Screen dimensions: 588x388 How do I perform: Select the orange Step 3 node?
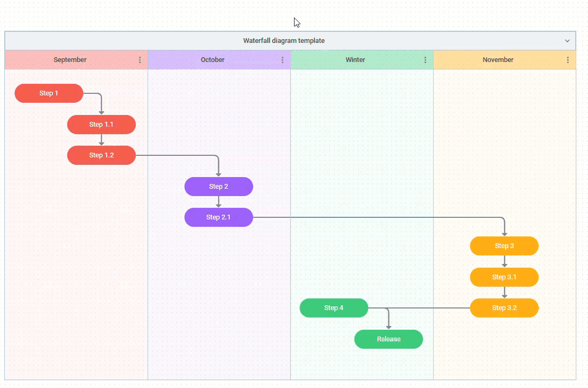pyautogui.click(x=504, y=246)
